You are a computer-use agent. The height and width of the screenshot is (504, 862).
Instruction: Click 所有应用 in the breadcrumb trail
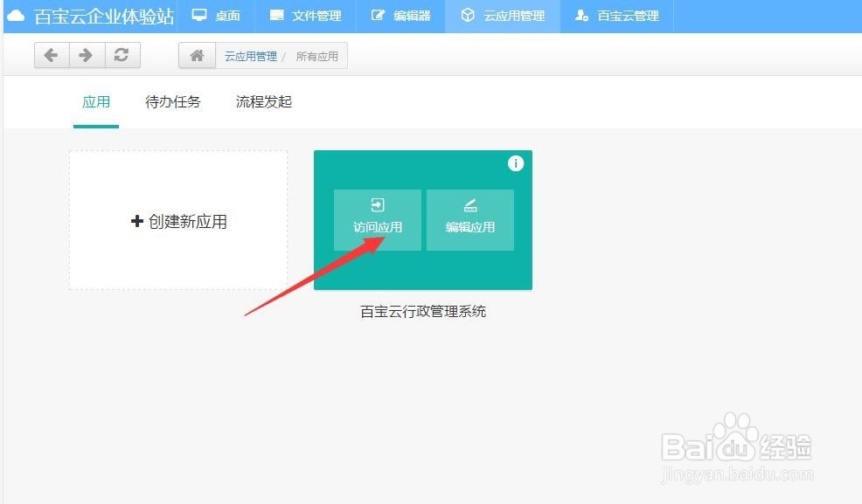tap(318, 55)
